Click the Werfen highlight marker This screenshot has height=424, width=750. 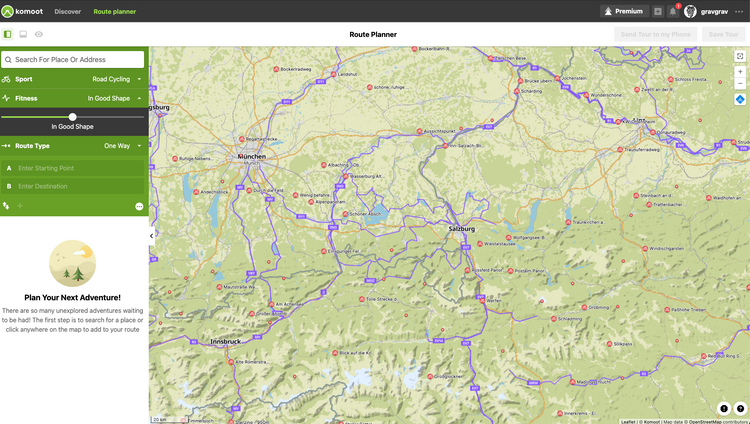482,301
